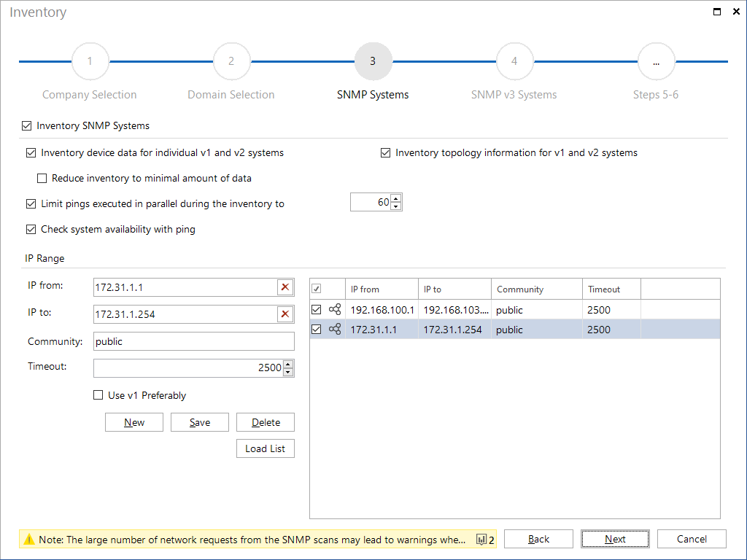Uncheck the 172.31.1.1 range row checkbox
This screenshot has height=560, width=747.
coord(317,329)
